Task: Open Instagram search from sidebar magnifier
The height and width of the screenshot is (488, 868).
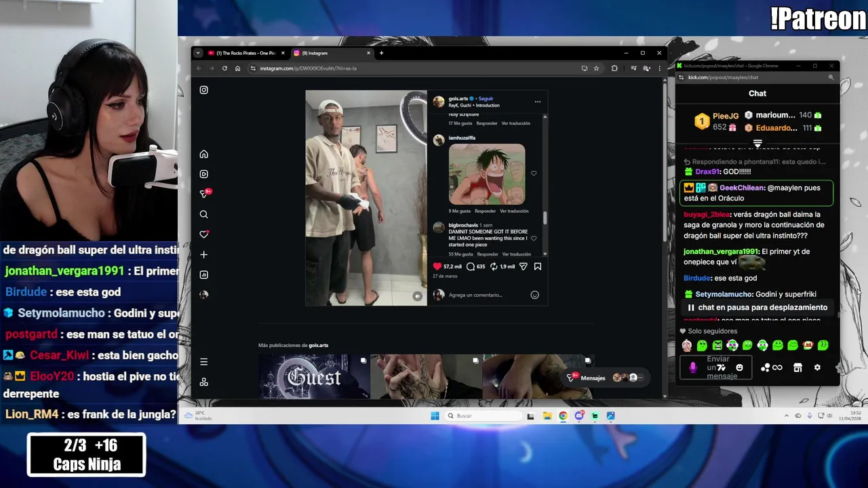Action: click(203, 214)
